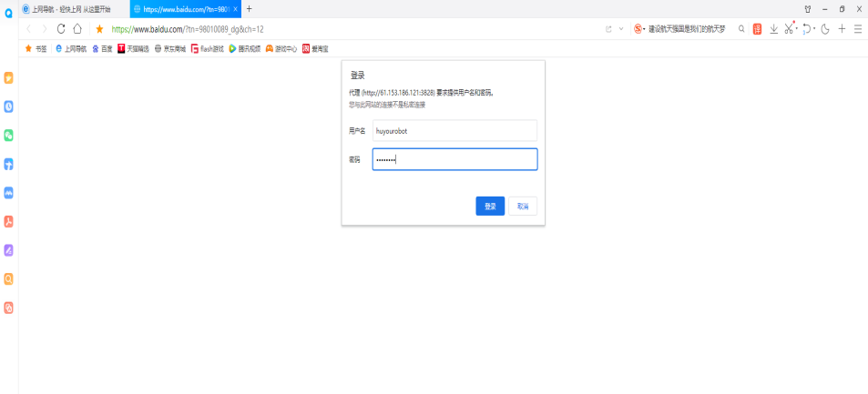Open the blue clock history sidebar icon

tap(8, 106)
